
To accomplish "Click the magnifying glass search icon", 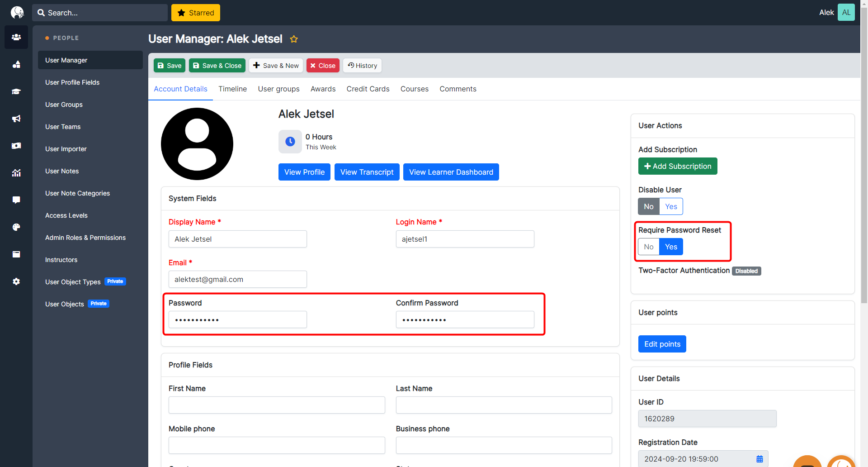I will 41,13.
